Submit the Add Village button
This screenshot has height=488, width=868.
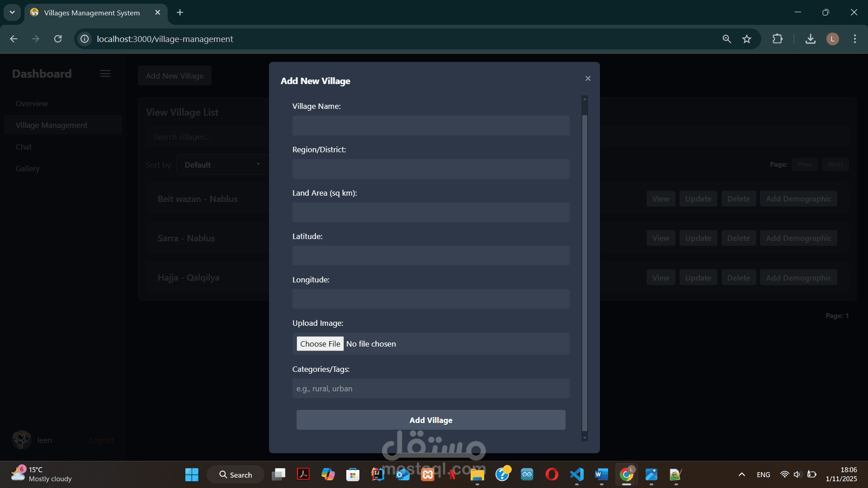430,420
